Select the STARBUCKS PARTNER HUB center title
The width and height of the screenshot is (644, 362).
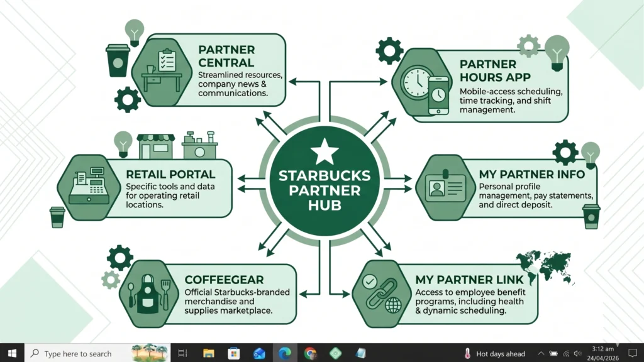(x=325, y=190)
